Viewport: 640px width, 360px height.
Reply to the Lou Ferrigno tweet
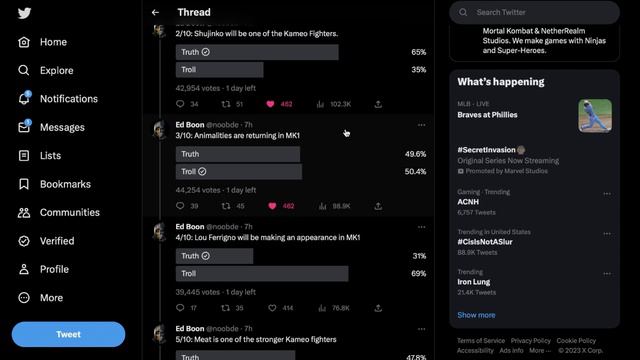pyautogui.click(x=180, y=308)
